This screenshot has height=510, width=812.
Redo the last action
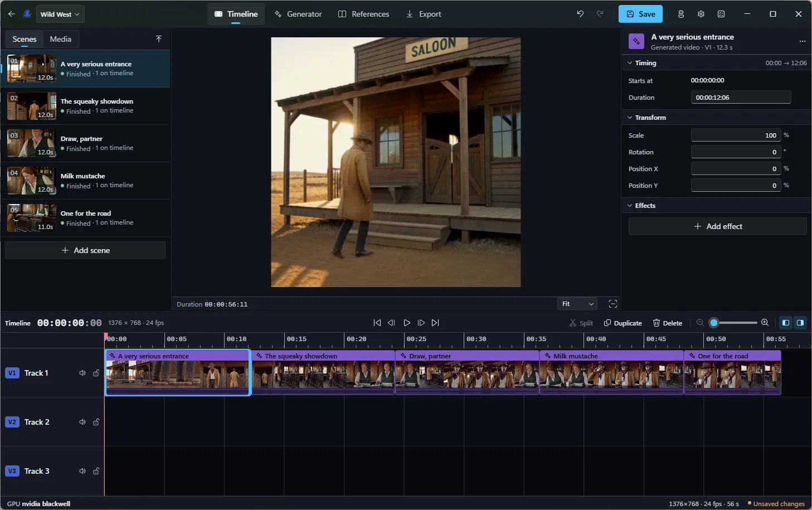click(x=600, y=14)
